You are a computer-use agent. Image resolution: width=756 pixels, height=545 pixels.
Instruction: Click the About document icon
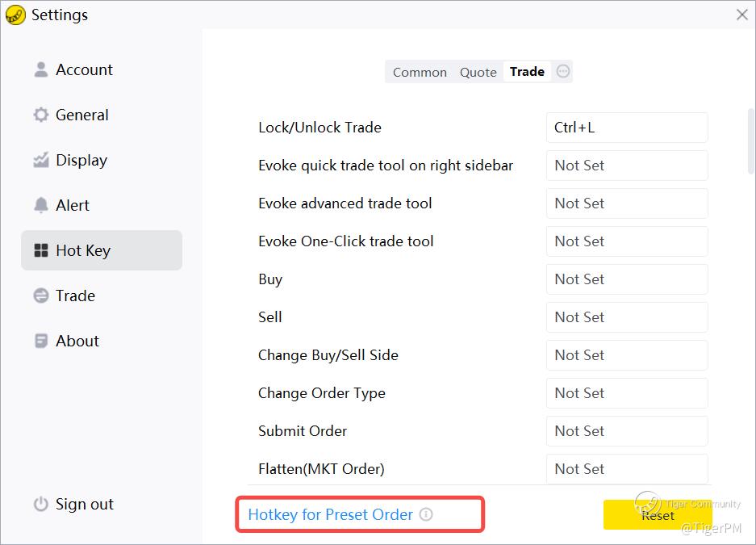pyautogui.click(x=40, y=341)
